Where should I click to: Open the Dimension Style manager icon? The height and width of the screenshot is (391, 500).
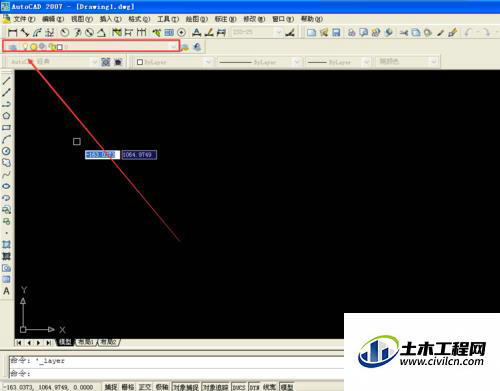291,33
